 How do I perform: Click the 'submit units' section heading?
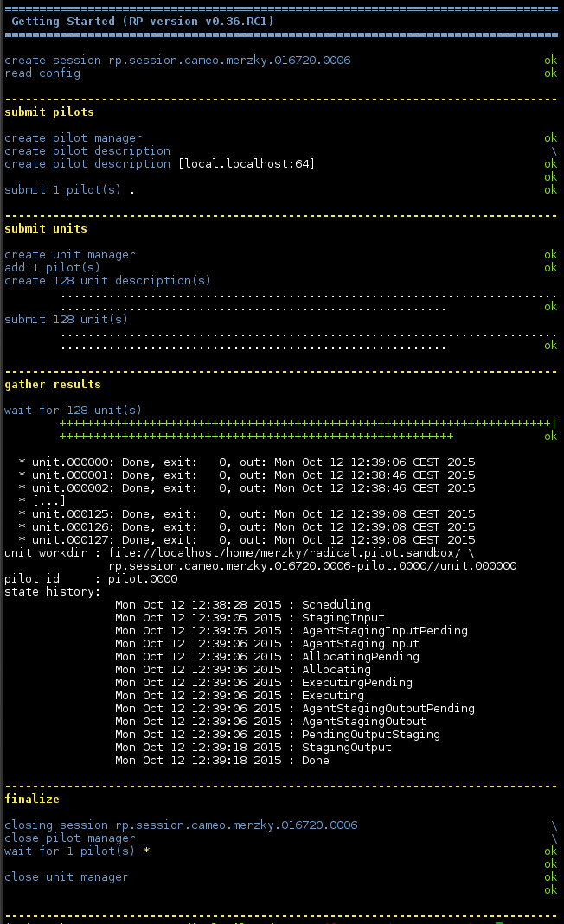pyautogui.click(x=46, y=229)
